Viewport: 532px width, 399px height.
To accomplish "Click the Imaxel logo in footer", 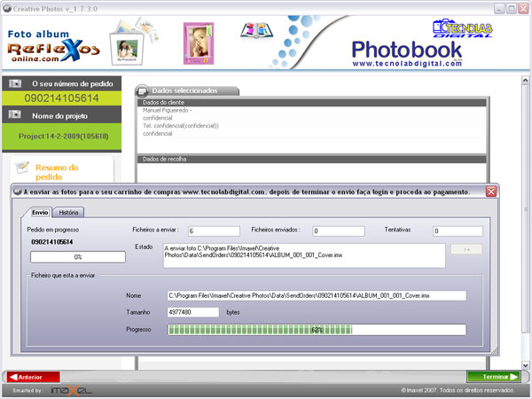I will (69, 390).
